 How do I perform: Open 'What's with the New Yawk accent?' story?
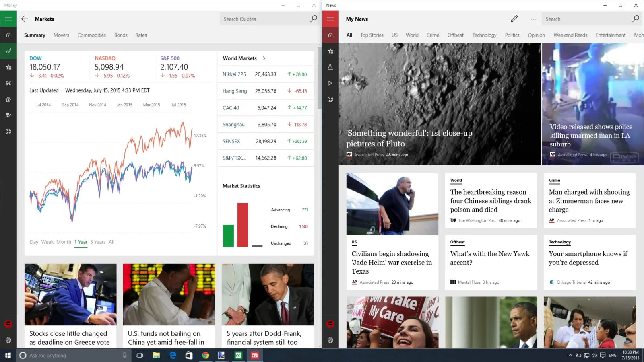(x=491, y=262)
